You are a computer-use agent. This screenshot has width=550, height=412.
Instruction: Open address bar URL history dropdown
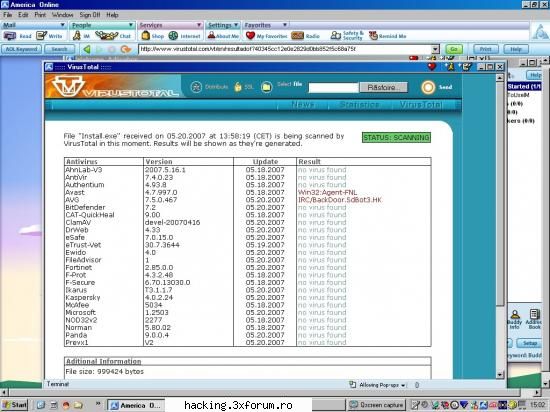pyautogui.click(x=435, y=49)
